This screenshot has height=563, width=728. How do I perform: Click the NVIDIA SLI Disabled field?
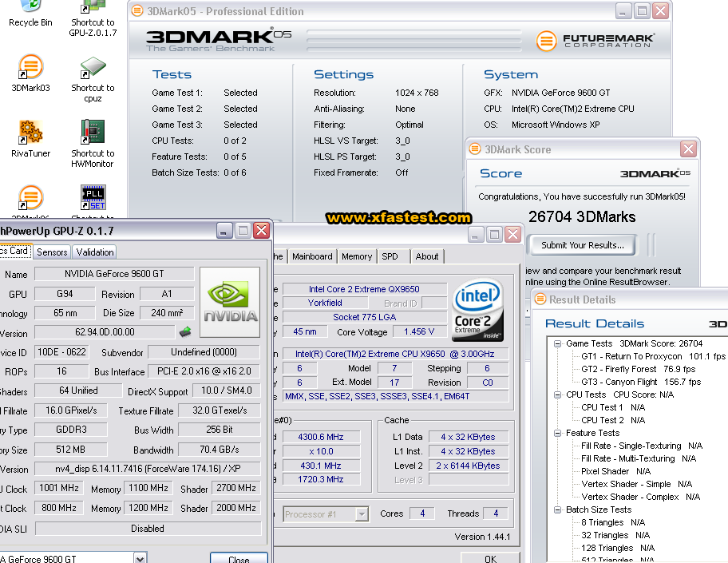[x=148, y=529]
